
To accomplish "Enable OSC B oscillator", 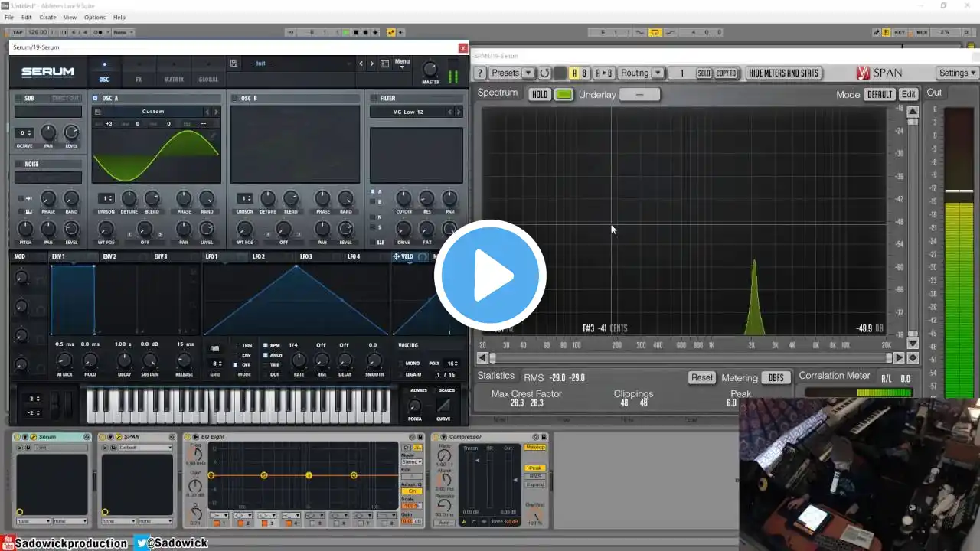I will tap(234, 98).
